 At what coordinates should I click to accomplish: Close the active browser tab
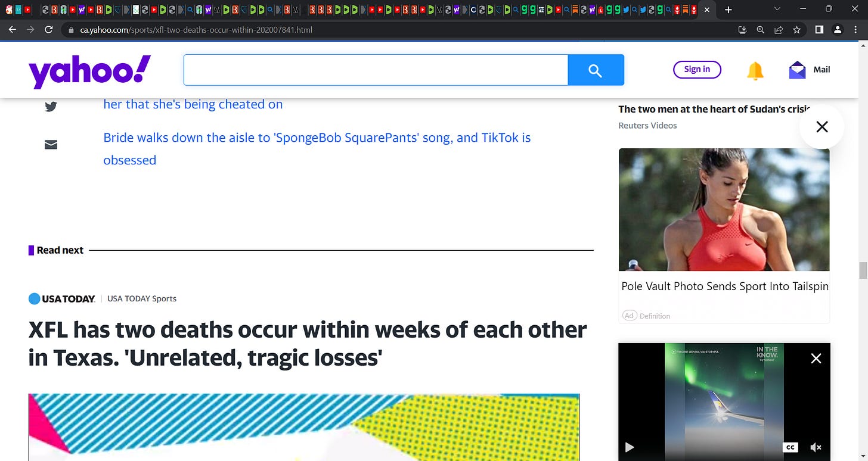pos(706,10)
